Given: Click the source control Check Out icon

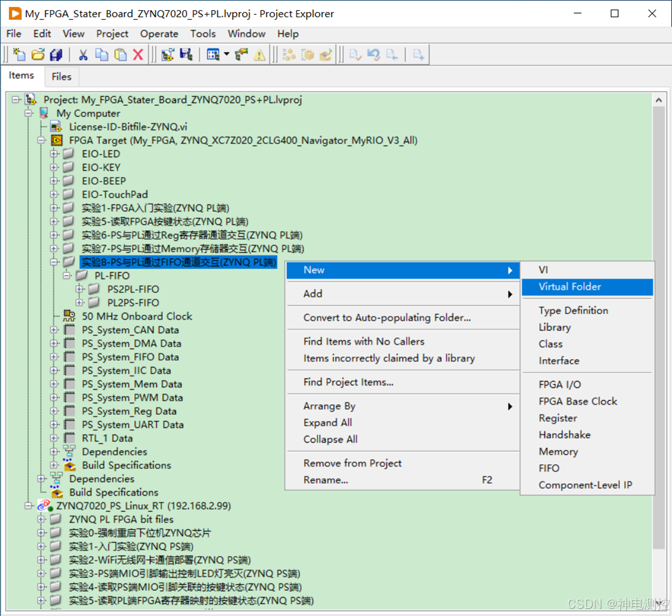Looking at the screenshot, I should (392, 54).
